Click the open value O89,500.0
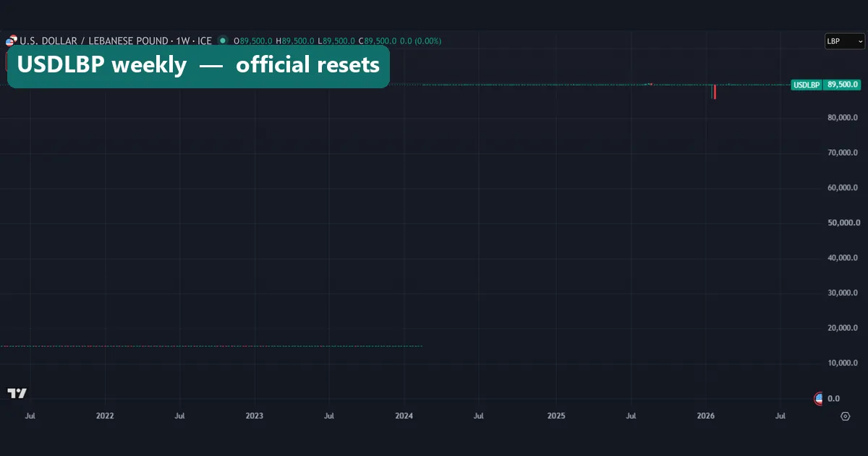 253,41
